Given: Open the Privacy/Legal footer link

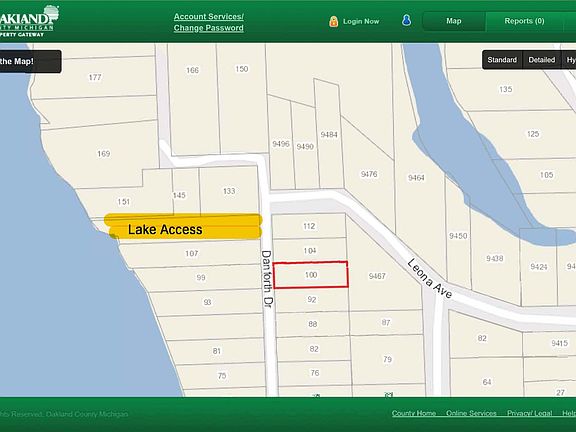Looking at the screenshot, I should 529,413.
